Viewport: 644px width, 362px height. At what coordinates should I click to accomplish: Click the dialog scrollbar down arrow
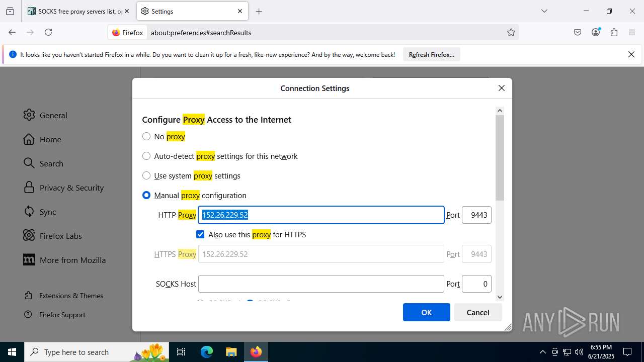(x=500, y=297)
